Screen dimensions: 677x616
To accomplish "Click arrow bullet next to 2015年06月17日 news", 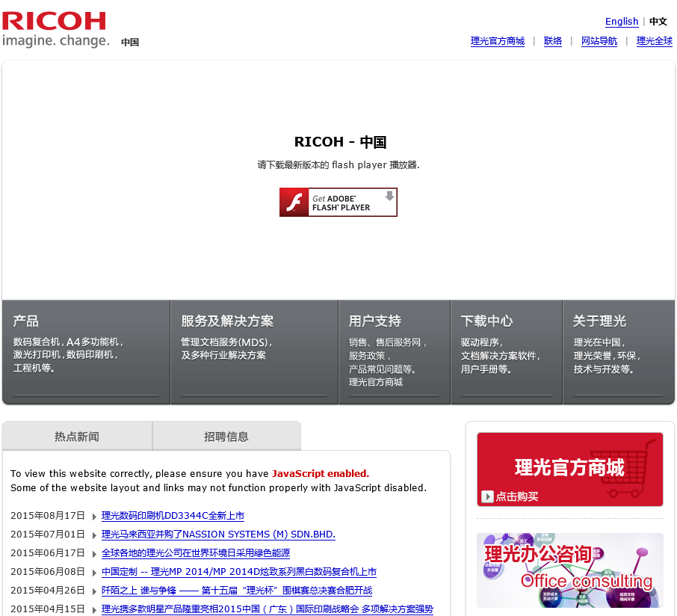I will [94, 554].
